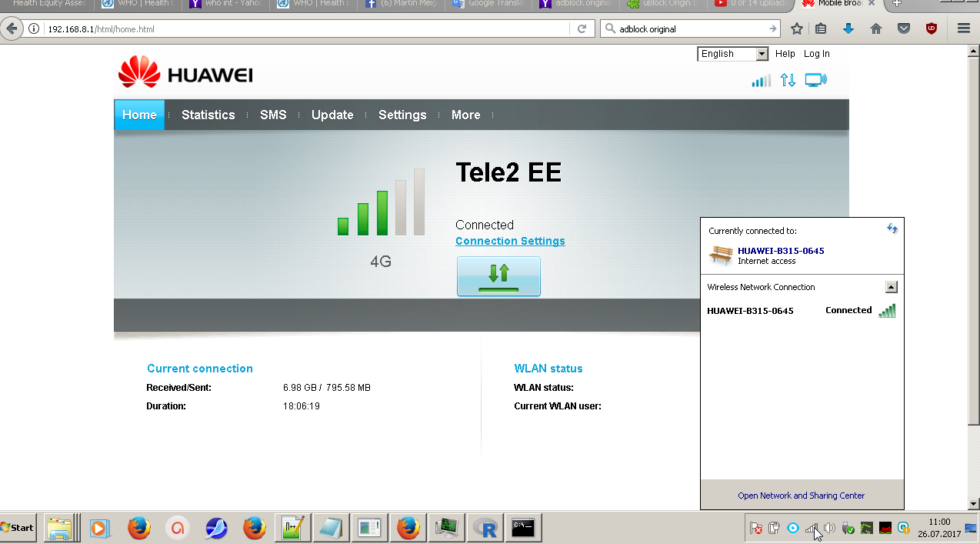
Task: Click the bookmark star icon
Action: (797, 29)
